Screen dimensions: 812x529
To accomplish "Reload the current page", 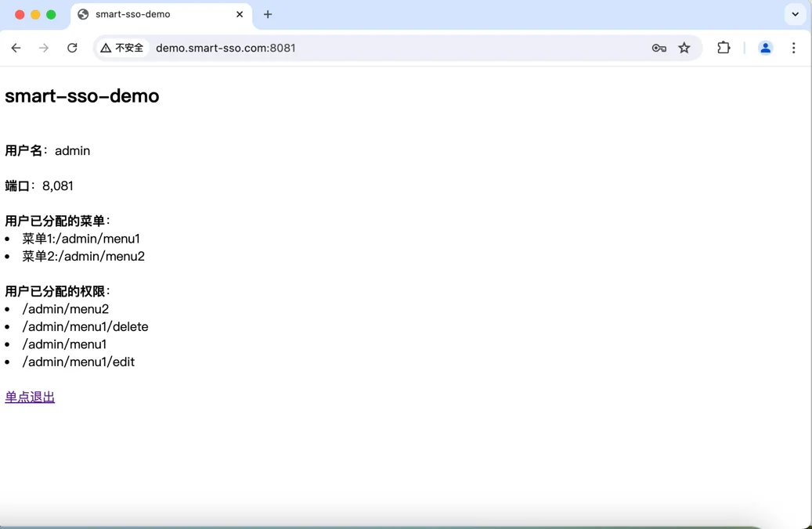I will pyautogui.click(x=72, y=49).
